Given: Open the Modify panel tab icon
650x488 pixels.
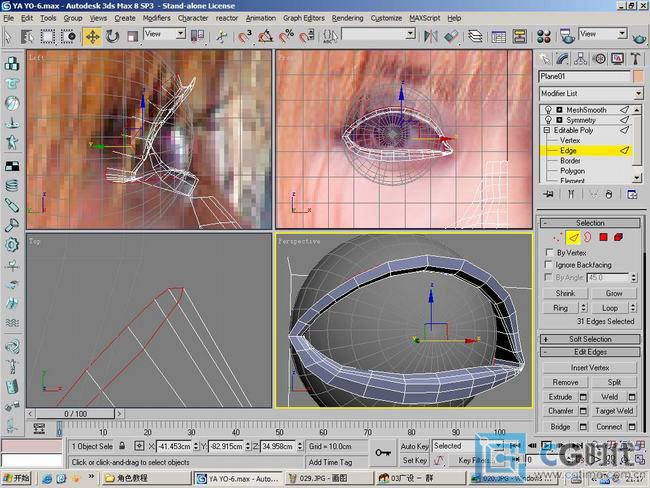Looking at the screenshot, I should click(x=562, y=59).
